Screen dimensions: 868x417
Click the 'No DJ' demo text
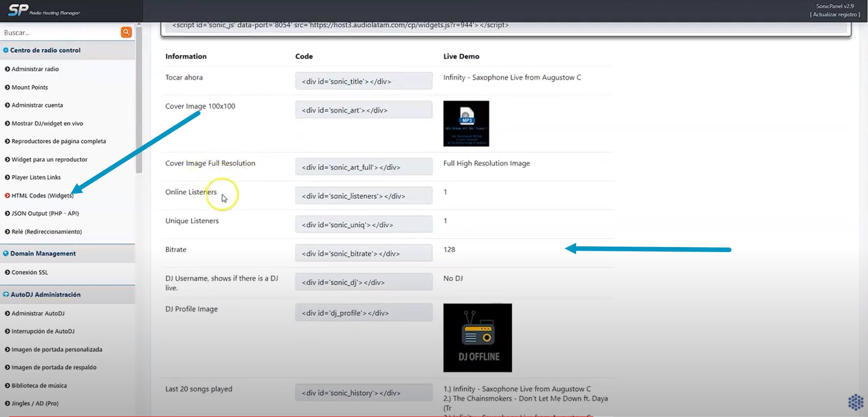click(x=453, y=278)
